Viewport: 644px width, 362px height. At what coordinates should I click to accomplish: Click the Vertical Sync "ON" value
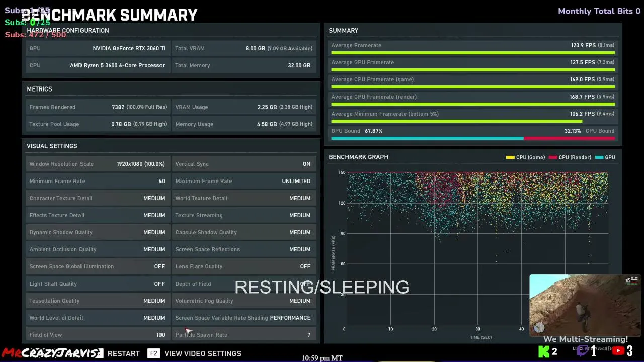point(306,164)
